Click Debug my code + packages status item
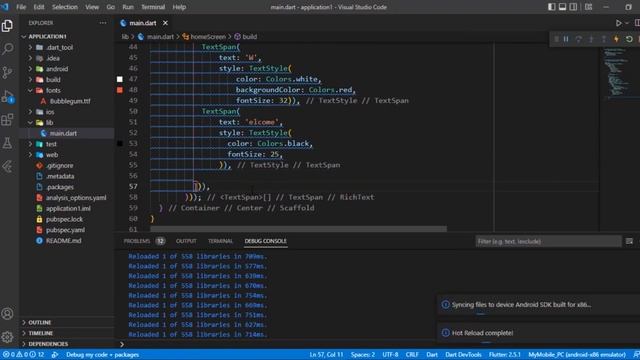Image resolution: width=640 pixels, height=360 pixels. pos(102,355)
